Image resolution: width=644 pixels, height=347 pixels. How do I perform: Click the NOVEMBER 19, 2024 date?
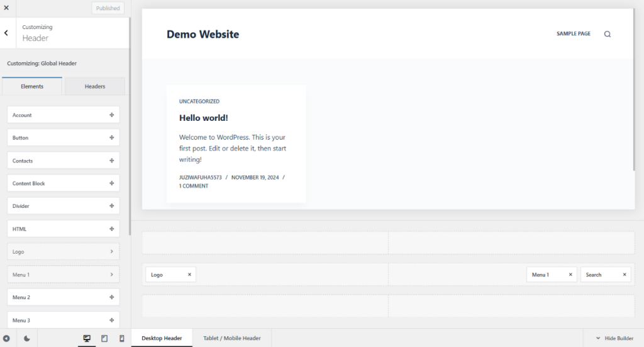[x=255, y=178]
